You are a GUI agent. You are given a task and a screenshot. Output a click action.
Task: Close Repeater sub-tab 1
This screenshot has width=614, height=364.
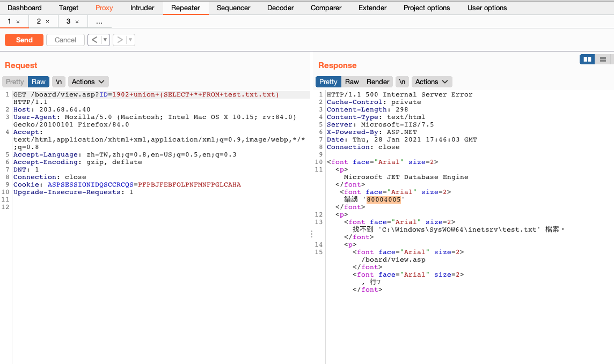coord(18,22)
